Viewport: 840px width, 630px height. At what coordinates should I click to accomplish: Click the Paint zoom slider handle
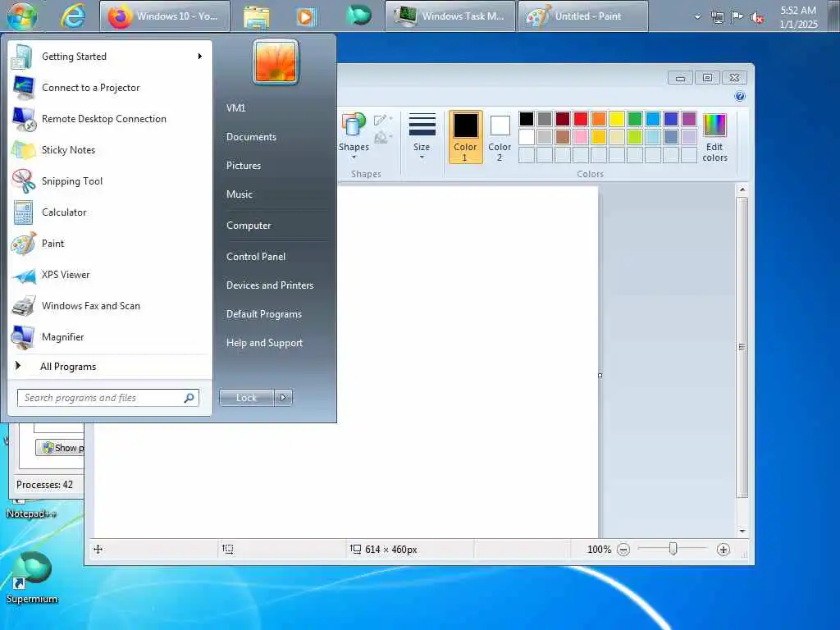pyautogui.click(x=673, y=549)
